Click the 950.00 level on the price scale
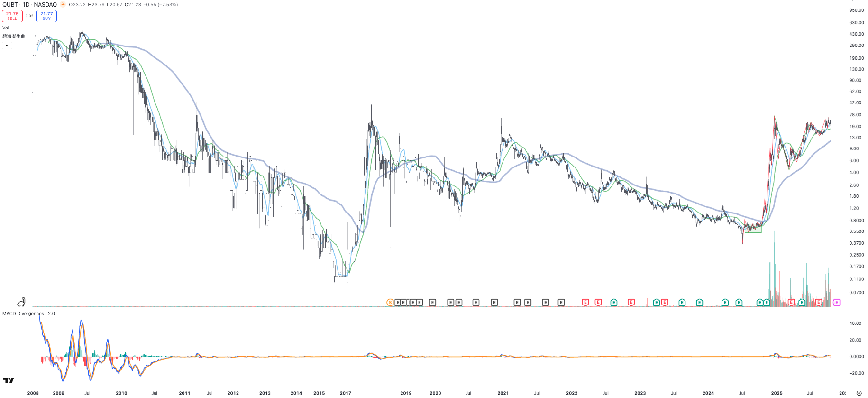Screen dimensions: 868x398 click(x=856, y=10)
